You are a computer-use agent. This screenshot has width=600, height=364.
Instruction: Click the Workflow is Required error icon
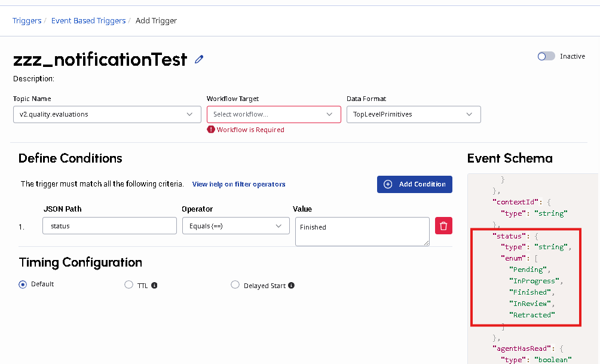(211, 130)
